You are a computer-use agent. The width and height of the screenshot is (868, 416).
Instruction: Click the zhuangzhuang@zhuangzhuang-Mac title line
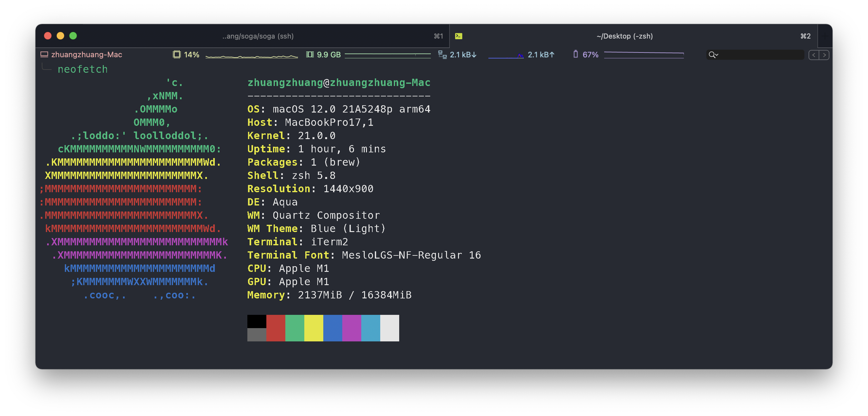point(339,83)
